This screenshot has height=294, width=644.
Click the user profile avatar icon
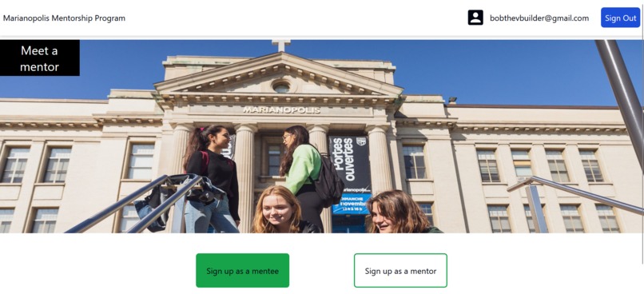coord(475,18)
